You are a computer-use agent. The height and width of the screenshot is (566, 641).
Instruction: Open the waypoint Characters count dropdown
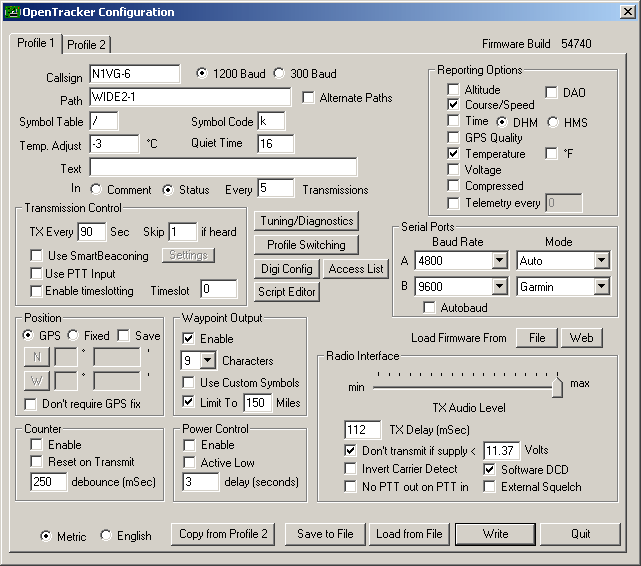click(x=208, y=360)
